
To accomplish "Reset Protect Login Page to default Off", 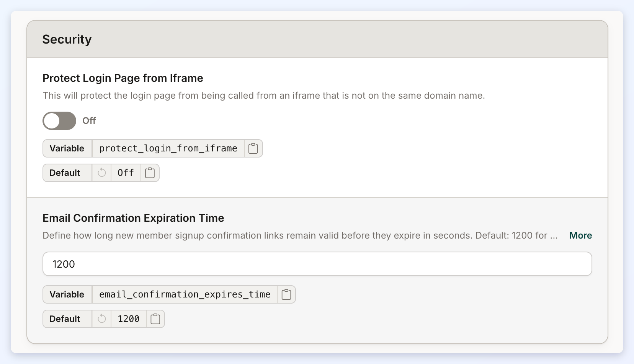I will point(101,173).
